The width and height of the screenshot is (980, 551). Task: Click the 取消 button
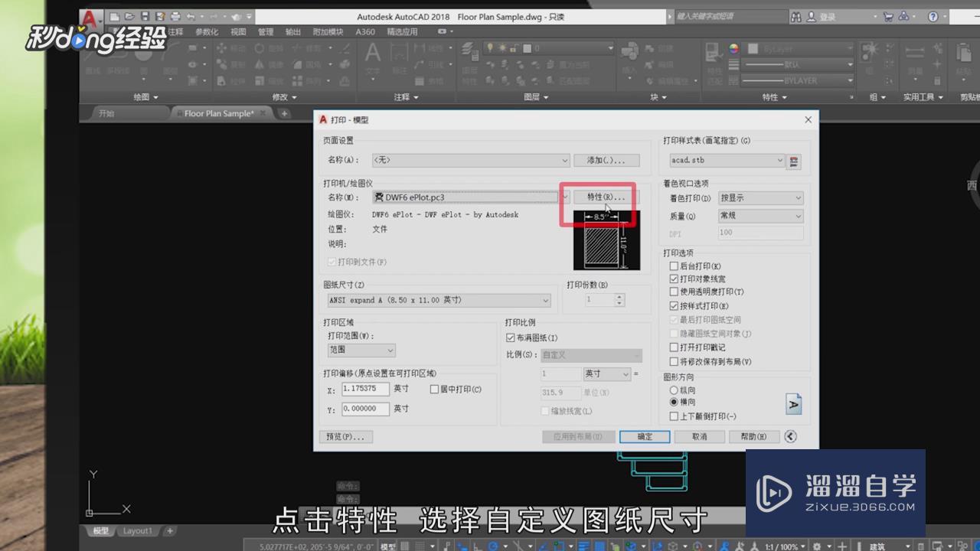point(699,437)
